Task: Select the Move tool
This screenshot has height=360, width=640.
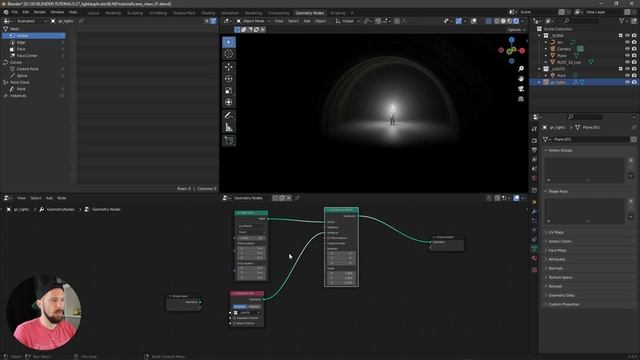Action: point(229,67)
